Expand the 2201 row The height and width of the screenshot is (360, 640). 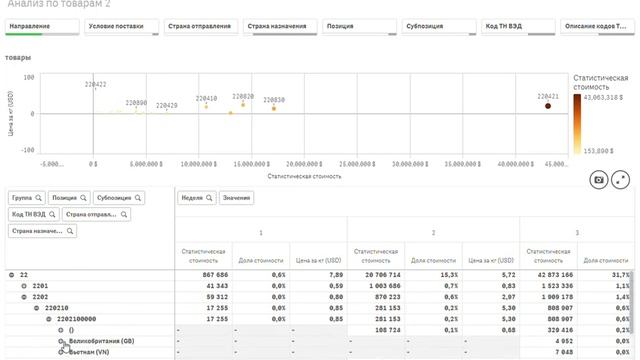click(x=24, y=286)
